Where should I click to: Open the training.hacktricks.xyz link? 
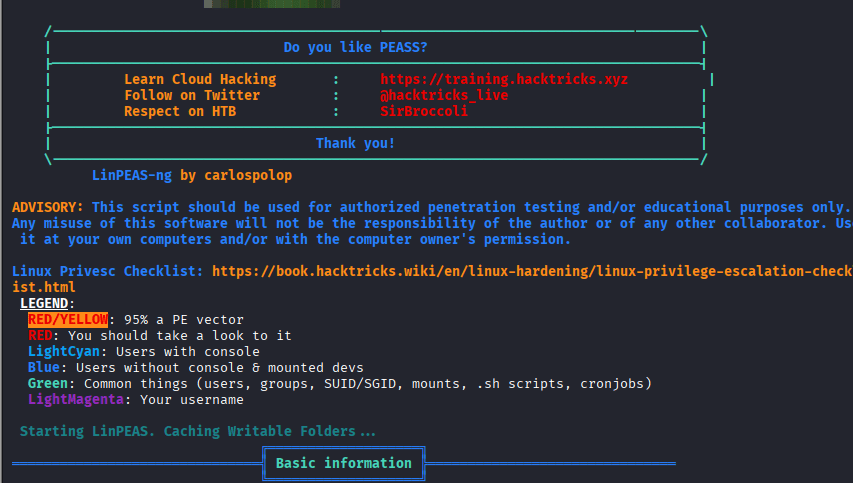point(504,79)
